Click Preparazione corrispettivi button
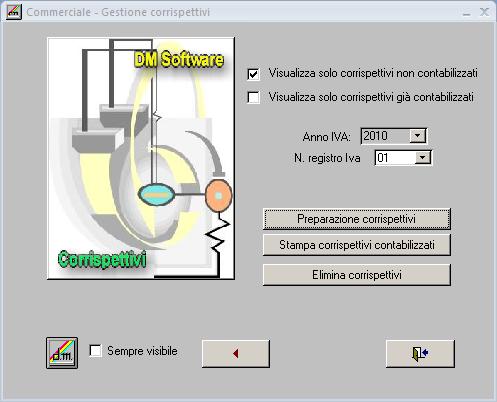This screenshot has height=402, width=497. [357, 219]
